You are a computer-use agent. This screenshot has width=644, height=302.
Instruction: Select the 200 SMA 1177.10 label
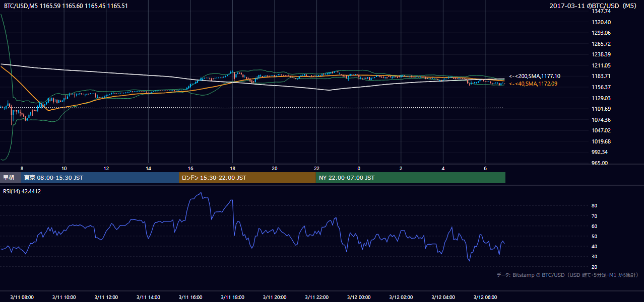(534, 76)
